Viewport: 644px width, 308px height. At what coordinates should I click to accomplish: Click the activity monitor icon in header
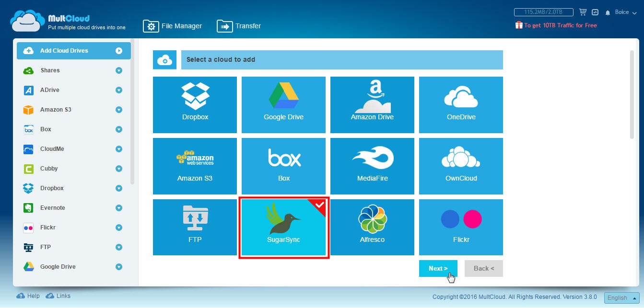coord(595,12)
